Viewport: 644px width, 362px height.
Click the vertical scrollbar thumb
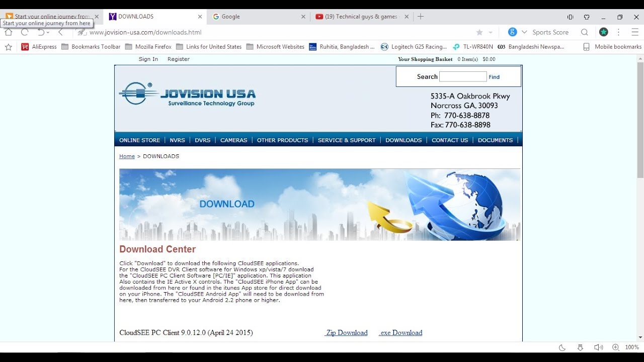[640, 120]
